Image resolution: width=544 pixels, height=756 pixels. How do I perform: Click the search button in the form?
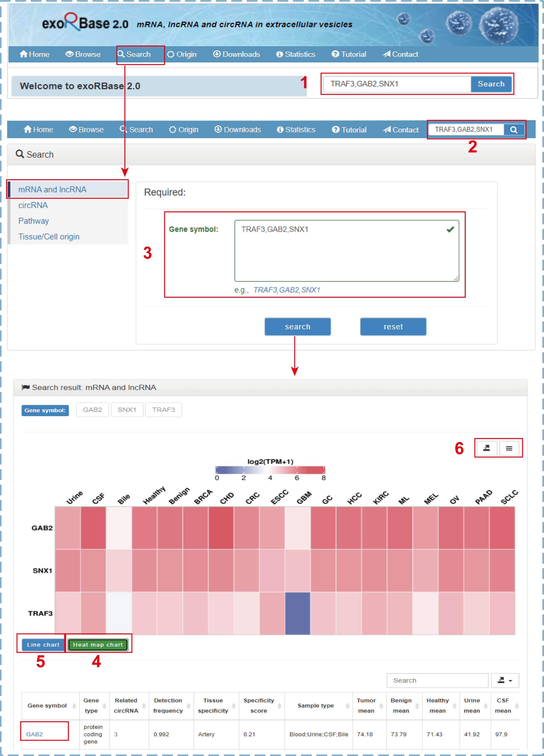point(298,326)
